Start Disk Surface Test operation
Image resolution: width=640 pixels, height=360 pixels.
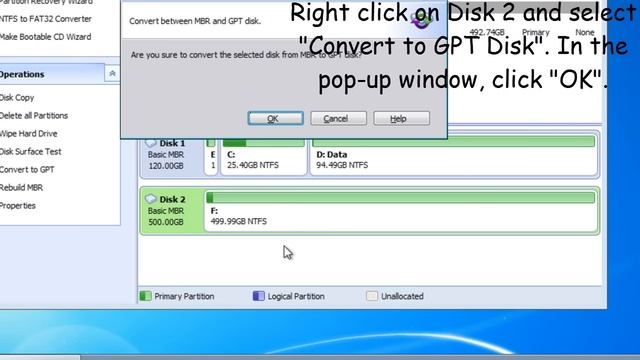[31, 151]
